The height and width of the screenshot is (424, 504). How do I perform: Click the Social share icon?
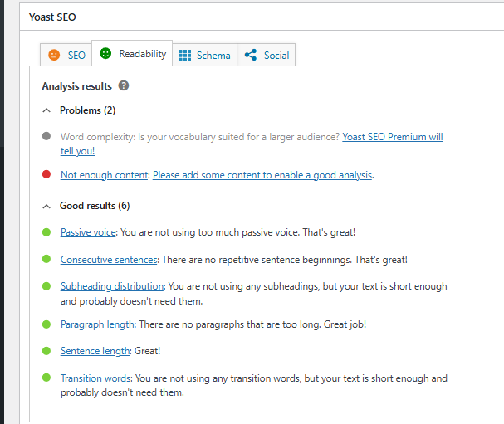coord(251,55)
